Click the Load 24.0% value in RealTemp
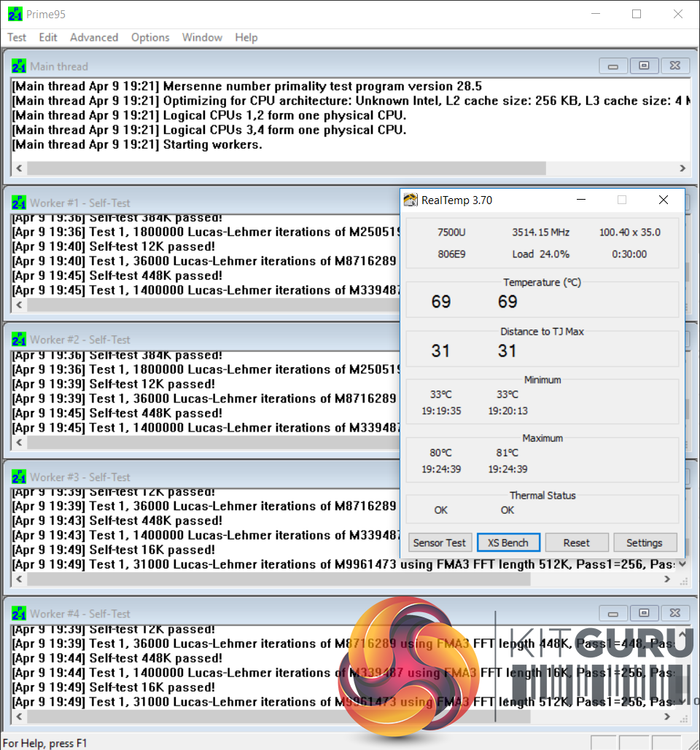The height and width of the screenshot is (750, 700). coord(540,254)
